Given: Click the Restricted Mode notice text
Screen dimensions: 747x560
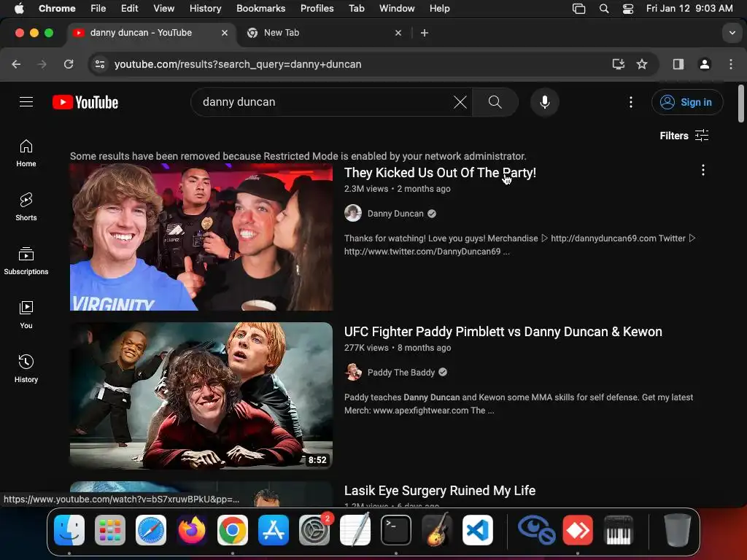Looking at the screenshot, I should click(x=298, y=156).
